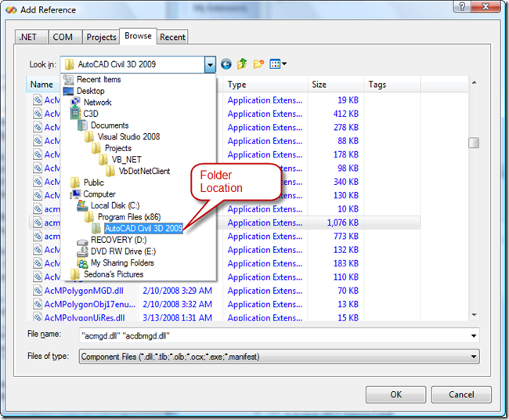Click the scroll down arrow of file list

(x=474, y=315)
